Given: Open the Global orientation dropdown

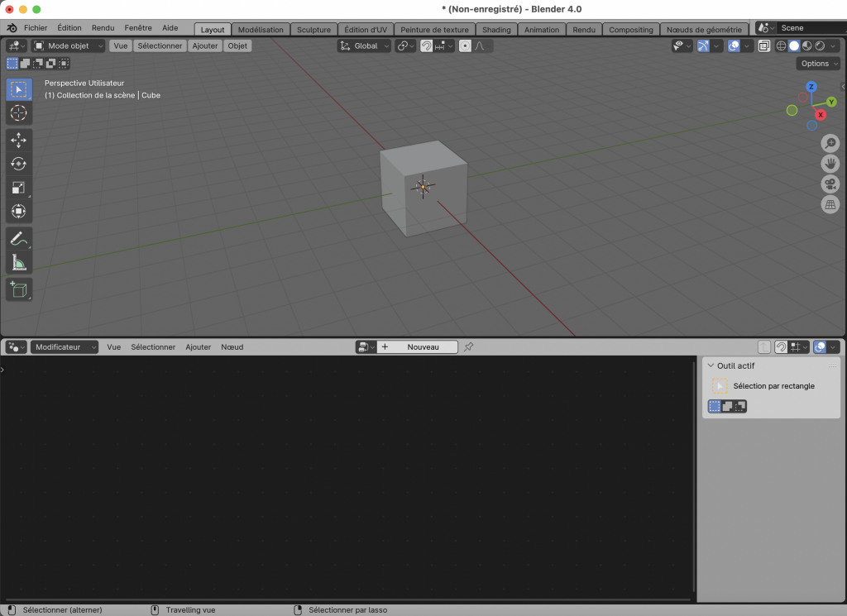Looking at the screenshot, I should (364, 46).
